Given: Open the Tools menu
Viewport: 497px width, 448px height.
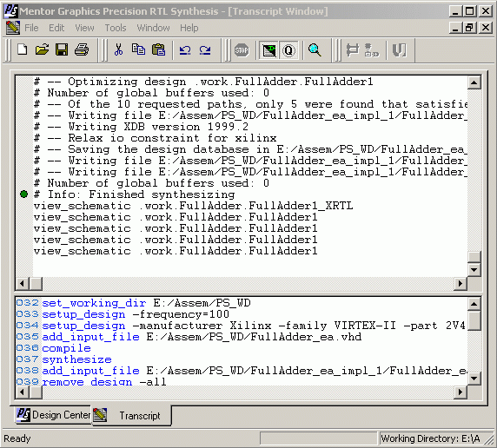Looking at the screenshot, I should click(116, 28).
